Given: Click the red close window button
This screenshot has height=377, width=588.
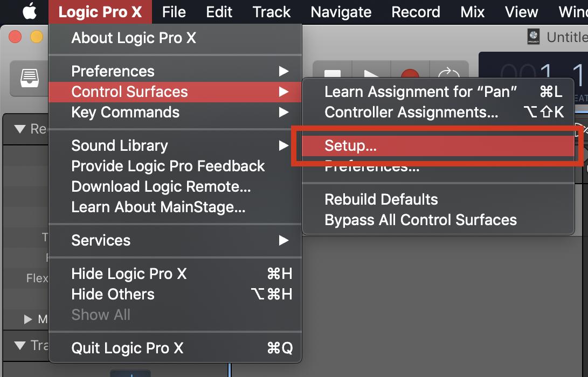Looking at the screenshot, I should pos(15,37).
